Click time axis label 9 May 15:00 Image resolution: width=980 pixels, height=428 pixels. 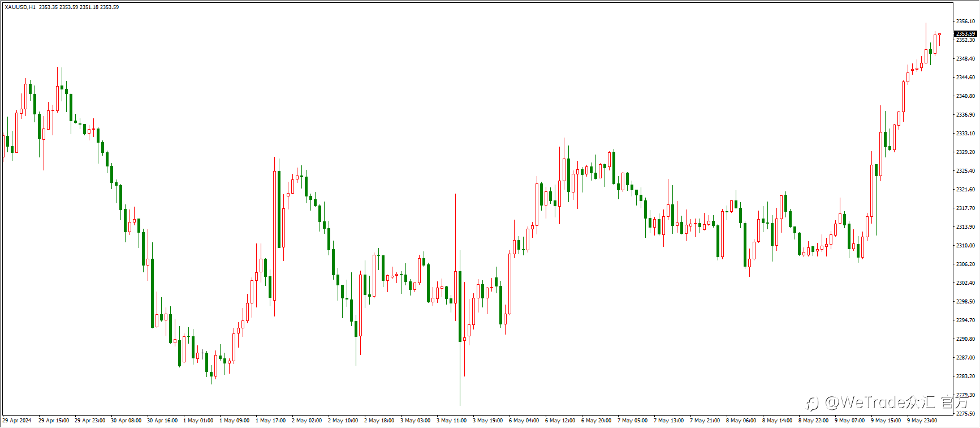coord(886,421)
